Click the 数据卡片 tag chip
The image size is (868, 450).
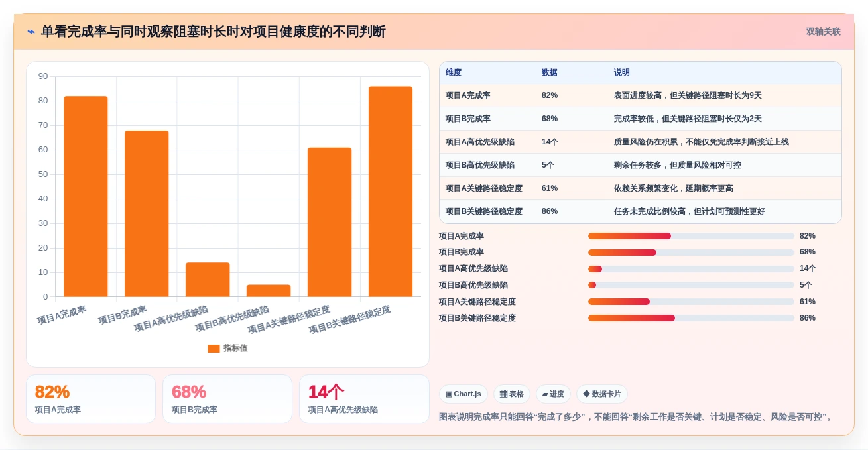click(602, 394)
